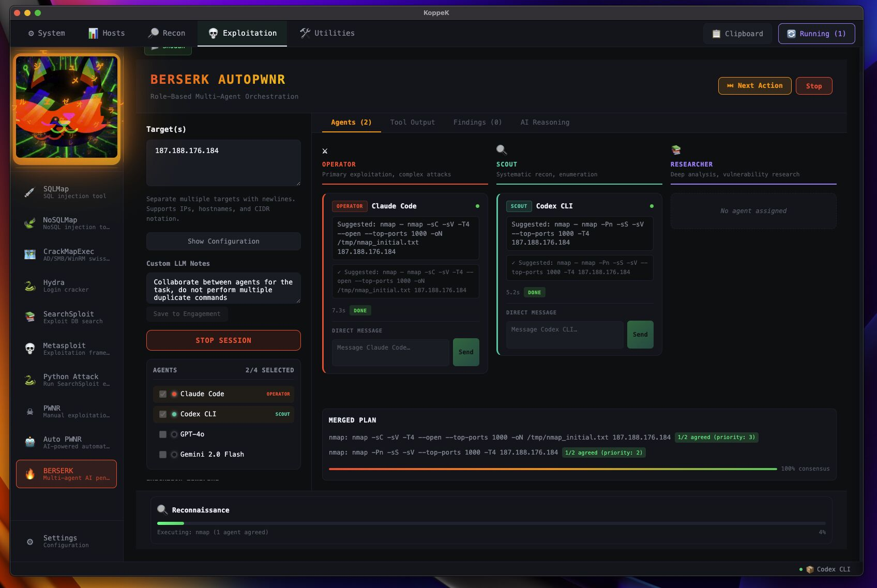This screenshot has height=588, width=877.
Task: Click the Researcher books icon
Action: pyautogui.click(x=676, y=150)
